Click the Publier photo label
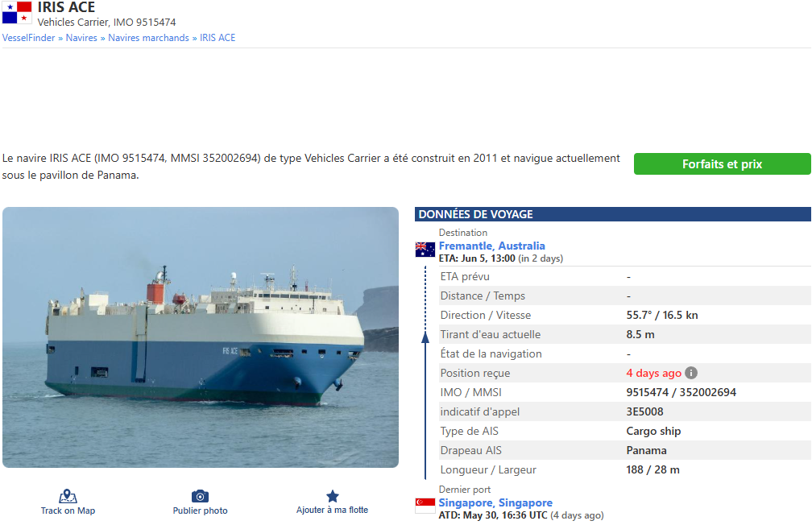The height and width of the screenshot is (525, 812). point(200,511)
